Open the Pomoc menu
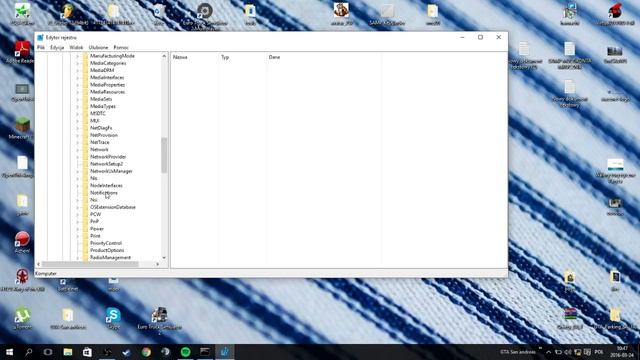 coord(121,47)
